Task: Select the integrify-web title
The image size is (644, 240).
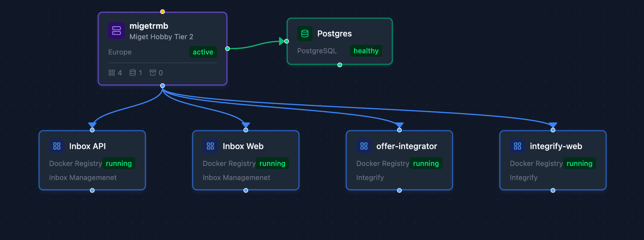Action: coord(556,146)
